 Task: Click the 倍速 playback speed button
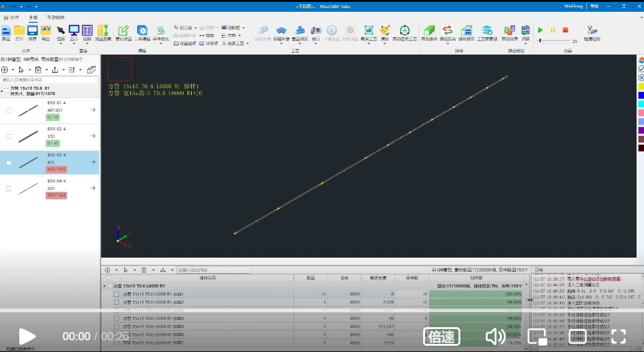tap(441, 336)
